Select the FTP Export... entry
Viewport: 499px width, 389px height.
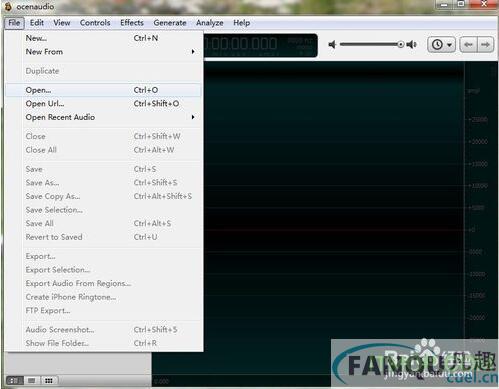click(x=103, y=311)
